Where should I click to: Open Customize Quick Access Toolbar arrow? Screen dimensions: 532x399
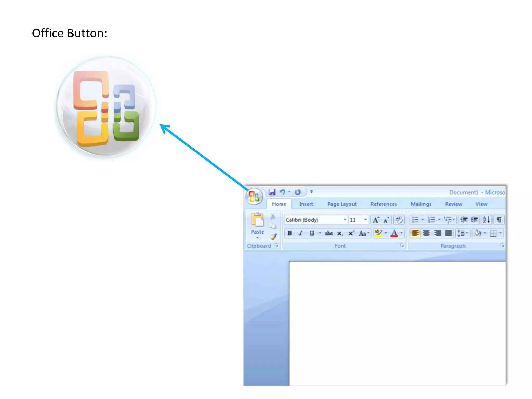(x=311, y=192)
